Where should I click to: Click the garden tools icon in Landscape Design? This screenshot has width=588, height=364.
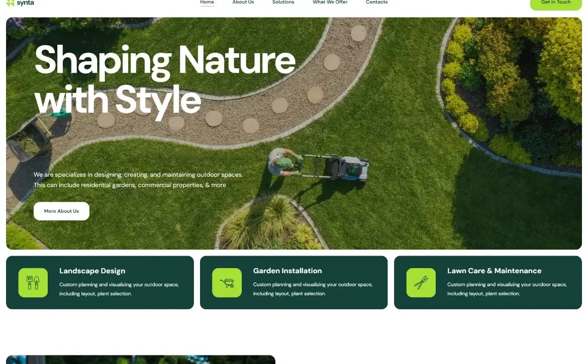(x=33, y=283)
